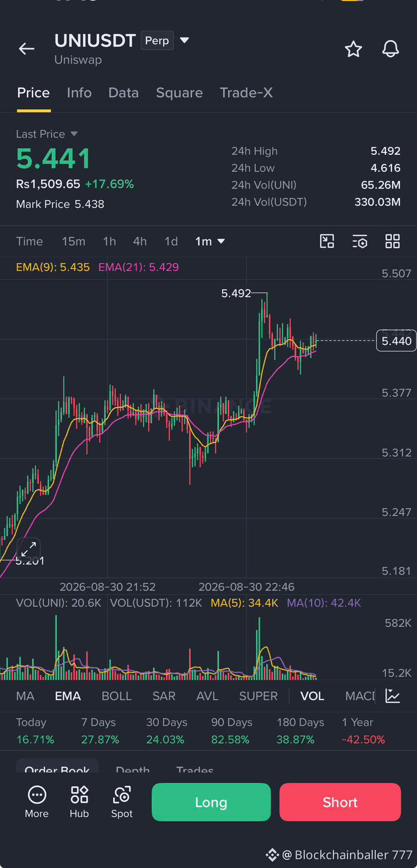The image size is (417, 868).
Task: Tap the Today 16.71% performance value
Action: (35, 739)
